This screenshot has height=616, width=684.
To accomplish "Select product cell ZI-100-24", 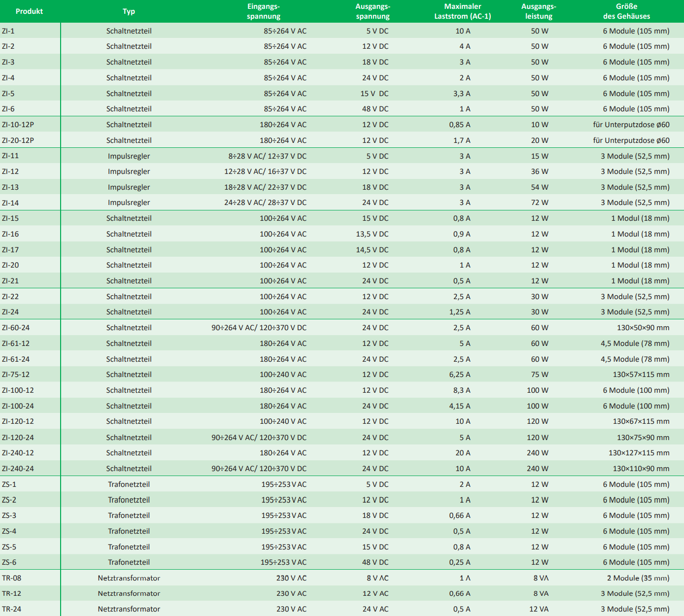I will pyautogui.click(x=18, y=406).
